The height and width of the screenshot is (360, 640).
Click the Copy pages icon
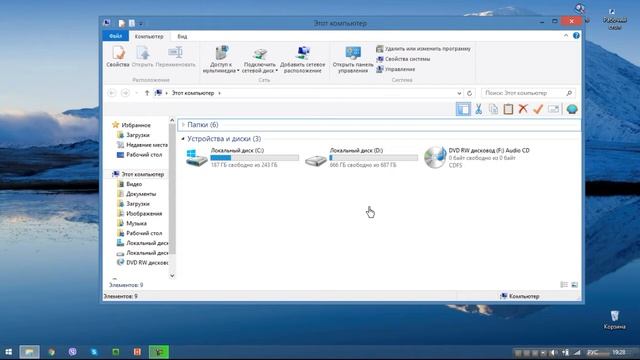pyautogui.click(x=493, y=109)
